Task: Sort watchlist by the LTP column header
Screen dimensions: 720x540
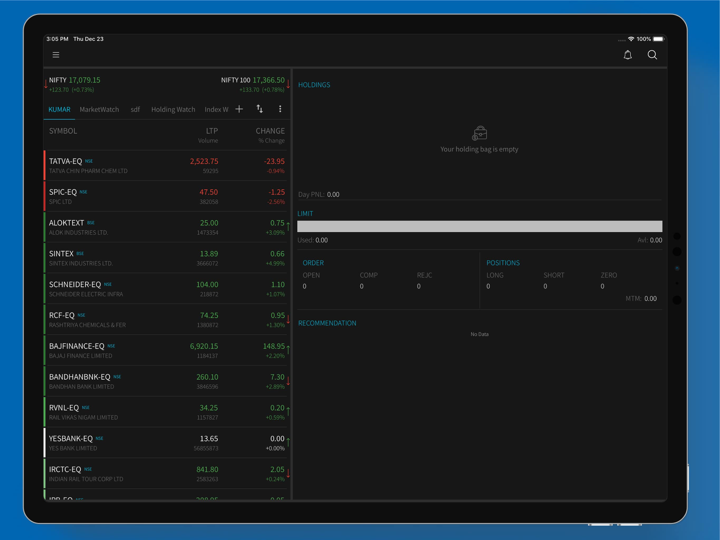Action: 211,131
